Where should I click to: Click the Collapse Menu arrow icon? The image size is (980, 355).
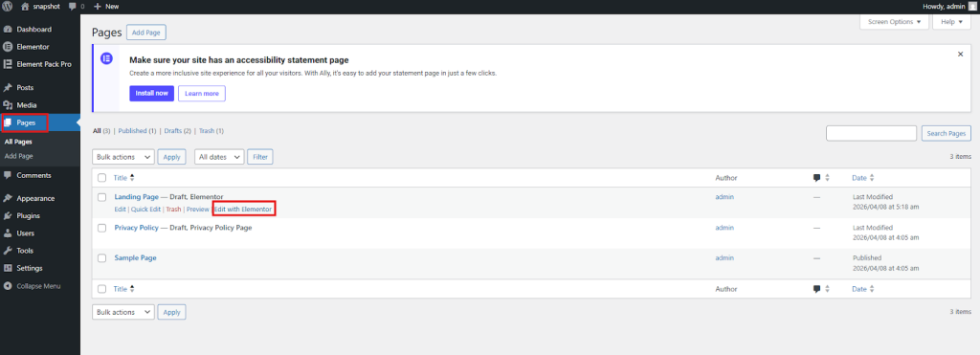[x=8, y=285]
